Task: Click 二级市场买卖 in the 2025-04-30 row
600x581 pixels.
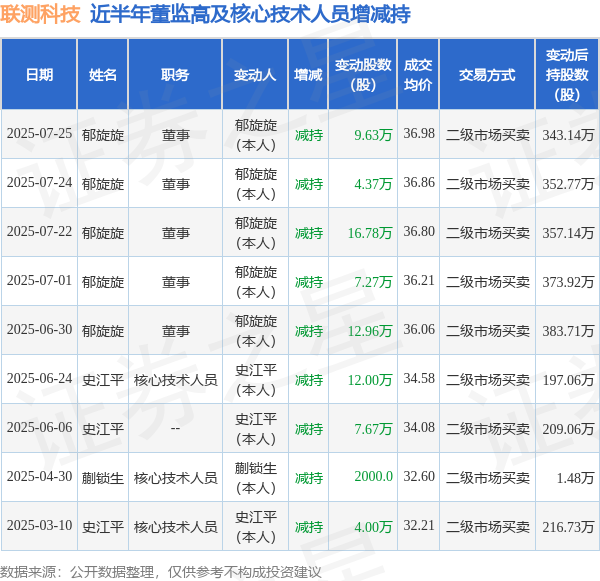Action: pos(488,478)
